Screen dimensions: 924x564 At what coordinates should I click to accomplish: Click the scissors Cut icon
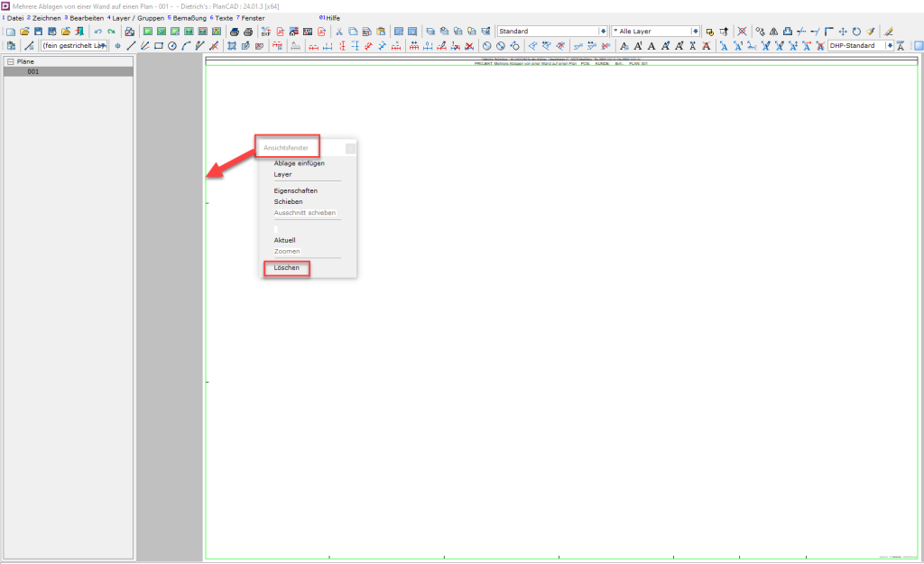click(x=339, y=32)
